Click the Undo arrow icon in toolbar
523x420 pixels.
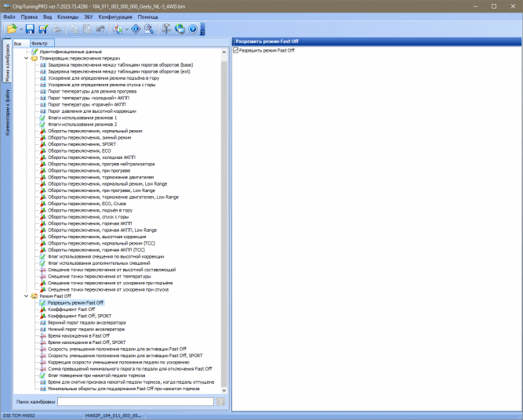pyautogui.click(x=100, y=29)
